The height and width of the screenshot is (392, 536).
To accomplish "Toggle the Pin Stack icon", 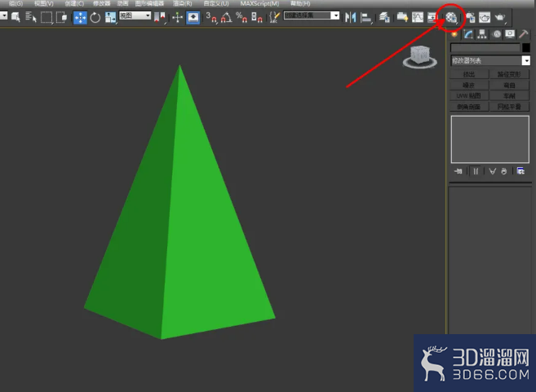I will pyautogui.click(x=458, y=171).
